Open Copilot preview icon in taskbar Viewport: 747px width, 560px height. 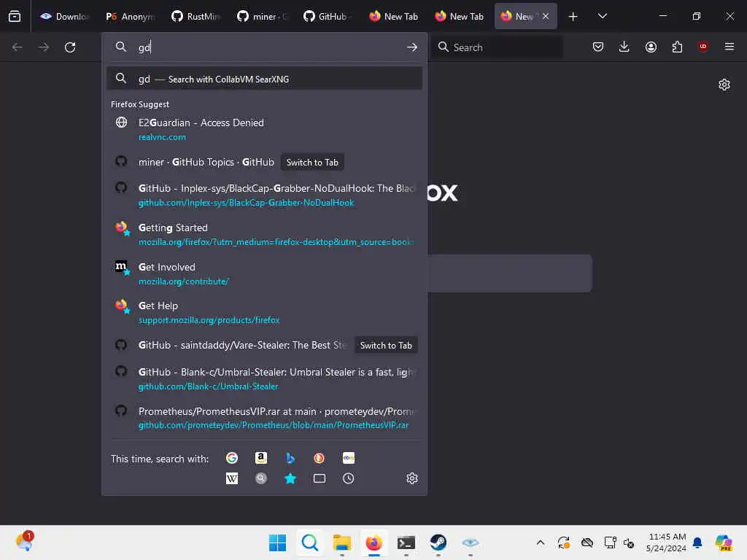coord(724,542)
